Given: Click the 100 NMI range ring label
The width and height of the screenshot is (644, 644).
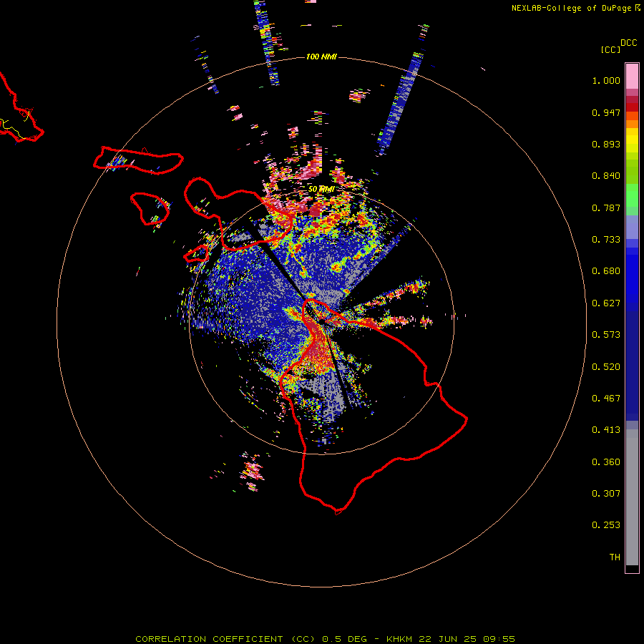Looking at the screenshot, I should (321, 57).
